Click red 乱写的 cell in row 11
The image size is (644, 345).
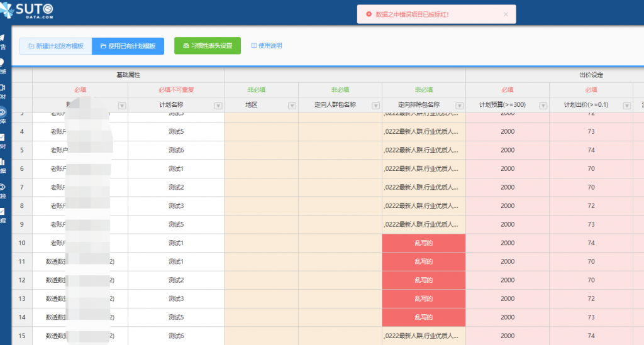[x=424, y=261]
